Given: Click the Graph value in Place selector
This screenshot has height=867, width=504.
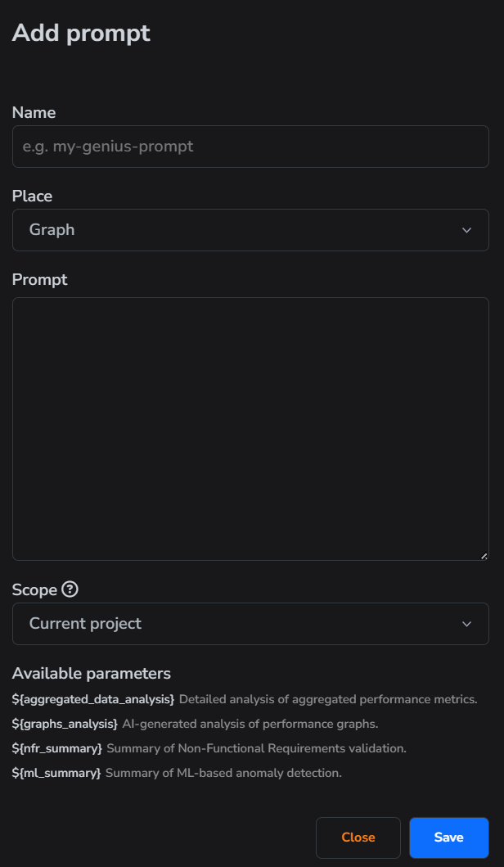Looking at the screenshot, I should click(x=51, y=230).
